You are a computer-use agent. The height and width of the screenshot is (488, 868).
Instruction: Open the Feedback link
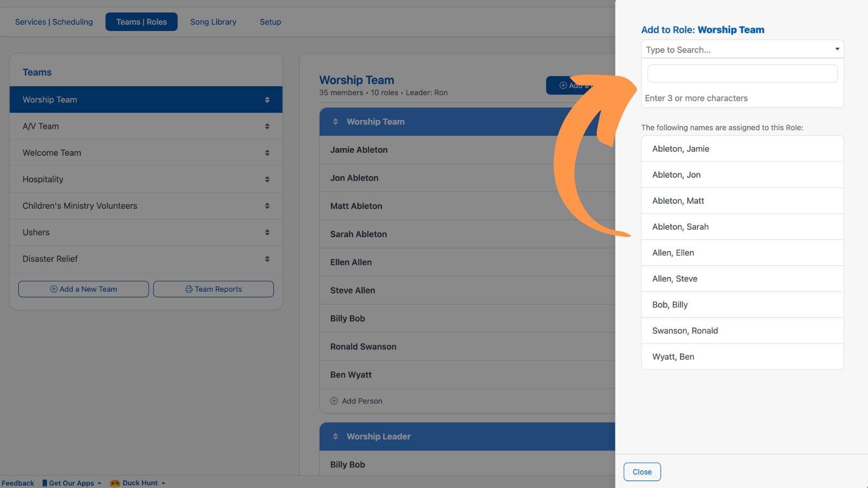coord(18,483)
